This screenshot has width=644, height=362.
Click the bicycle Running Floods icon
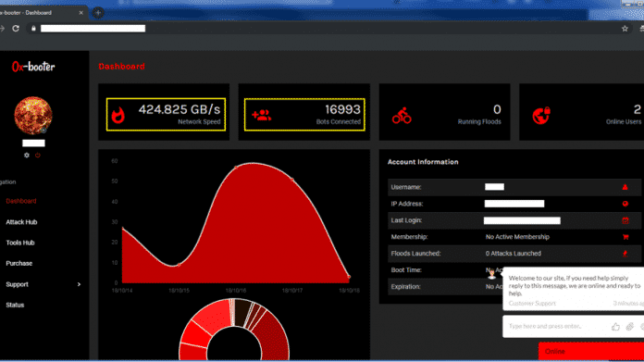[x=402, y=116]
